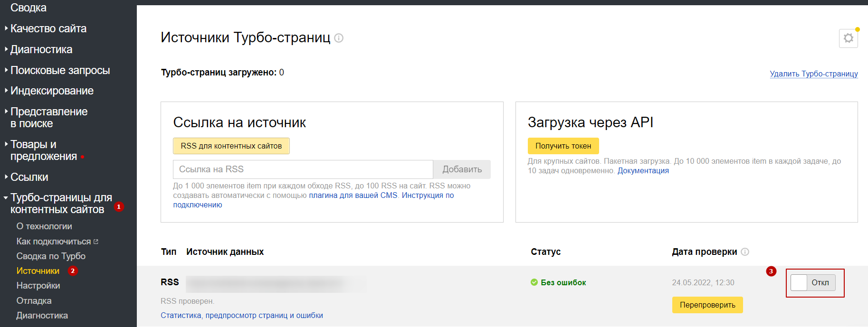This screenshot has width=868, height=327.
Task: Click external link icon beside Как подключиться
Action: (x=96, y=242)
